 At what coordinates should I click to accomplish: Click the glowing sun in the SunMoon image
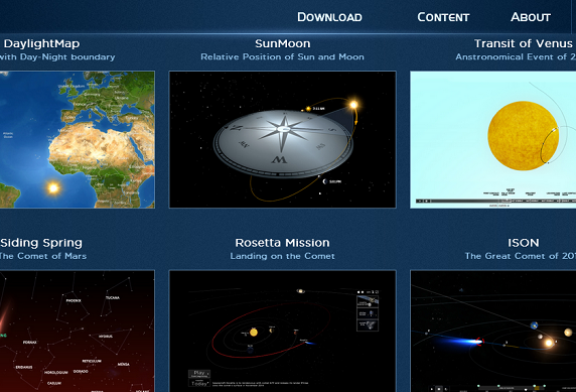353,105
